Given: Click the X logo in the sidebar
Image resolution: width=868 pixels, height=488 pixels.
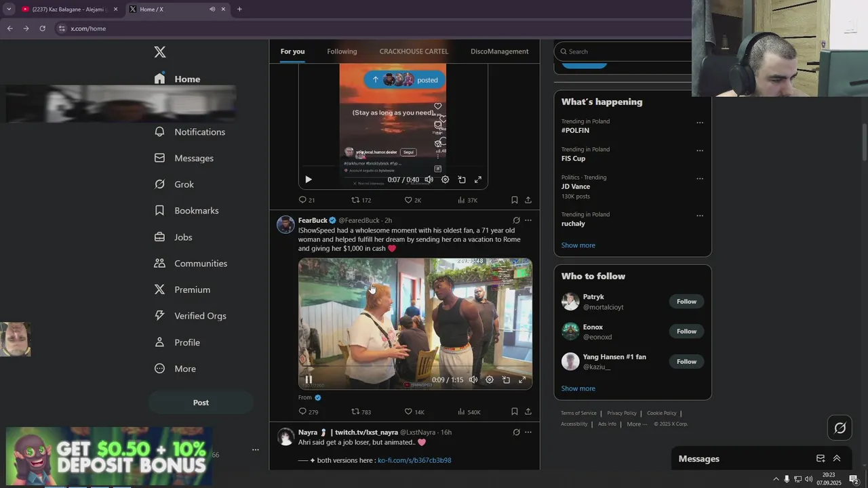Looking at the screenshot, I should [x=160, y=52].
